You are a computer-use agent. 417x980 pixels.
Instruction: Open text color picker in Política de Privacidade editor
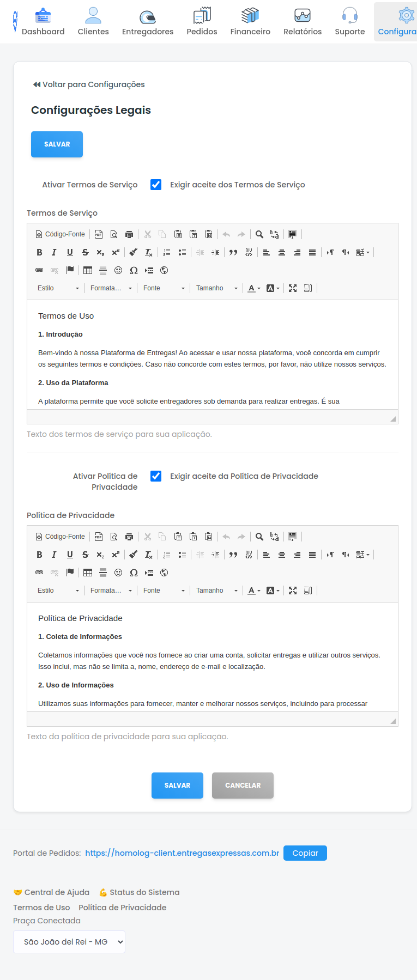254,591
